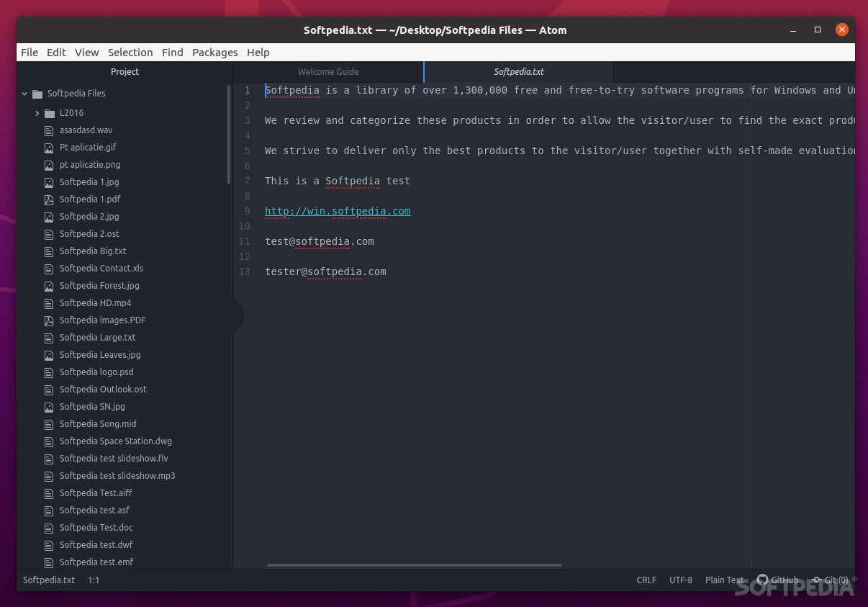Open Softpedia test.dwf file name

96,545
